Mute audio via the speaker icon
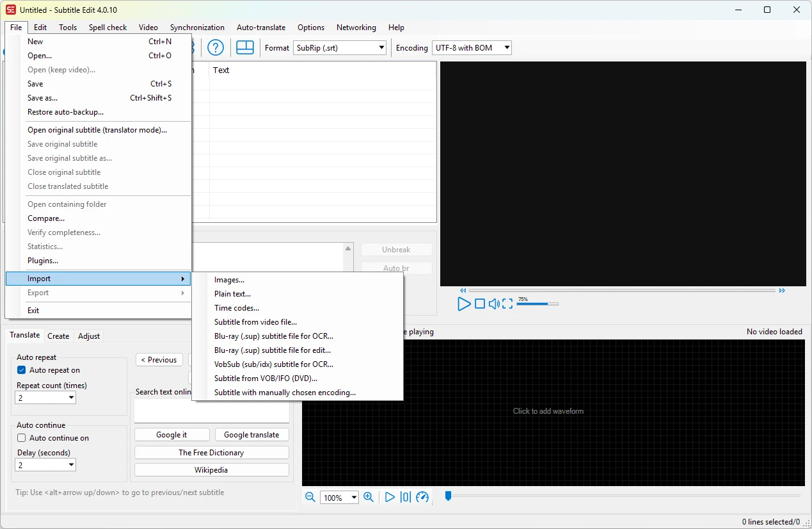Viewport: 812px width, 529px height. coord(494,304)
